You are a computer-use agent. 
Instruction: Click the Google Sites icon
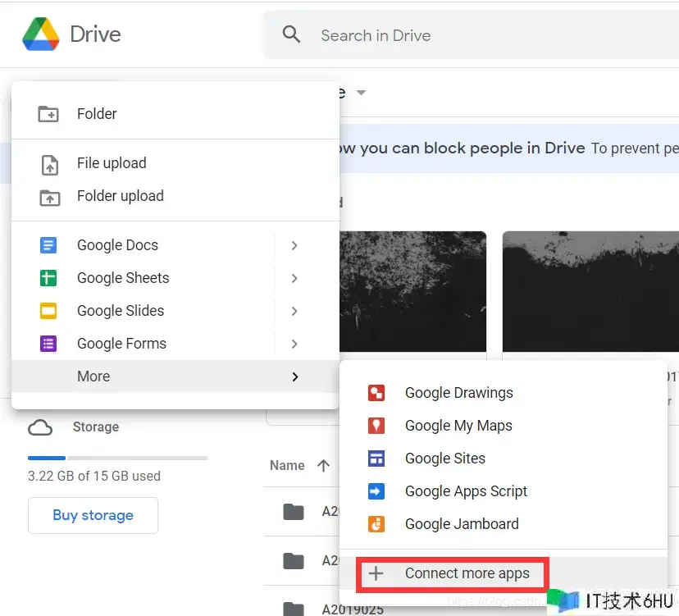(x=376, y=459)
